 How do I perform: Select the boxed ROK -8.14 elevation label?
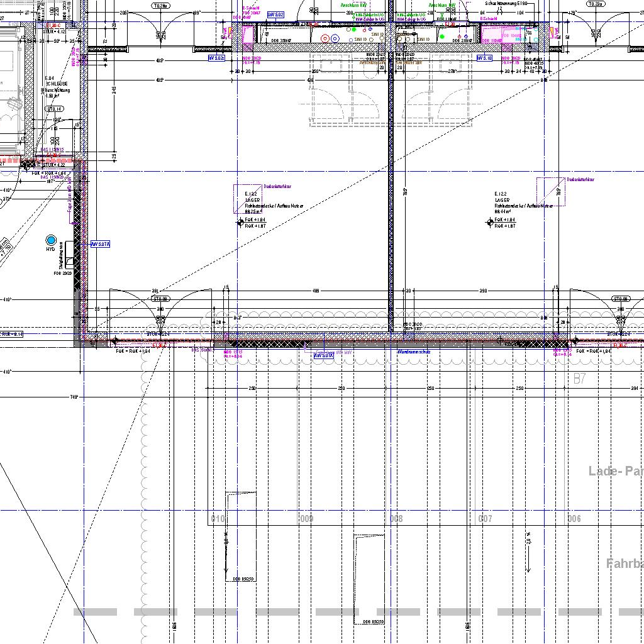click(11, 335)
